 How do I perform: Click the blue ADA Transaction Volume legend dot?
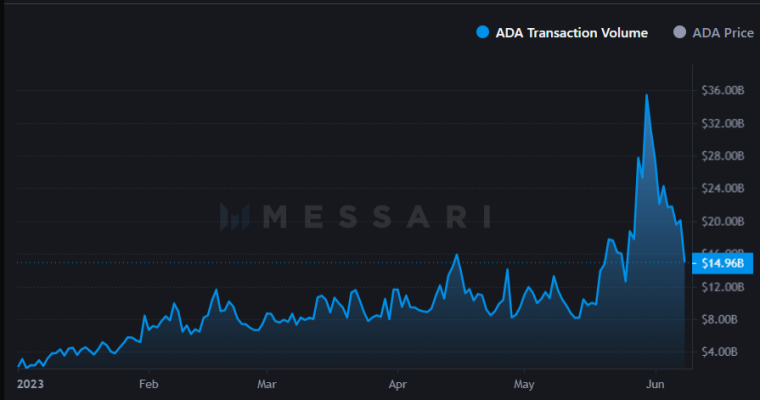tap(483, 33)
